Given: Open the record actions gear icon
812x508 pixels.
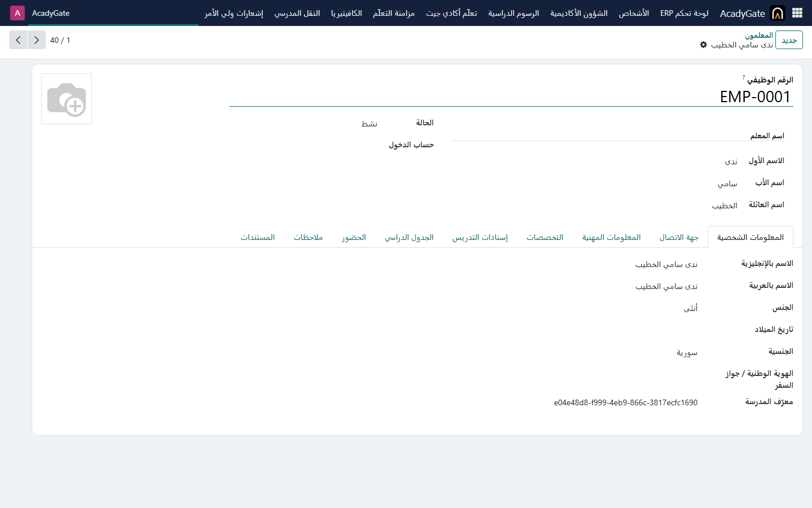Looking at the screenshot, I should (x=703, y=45).
